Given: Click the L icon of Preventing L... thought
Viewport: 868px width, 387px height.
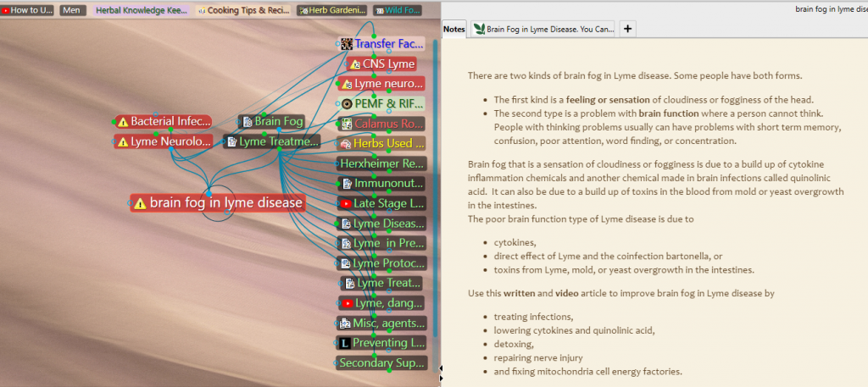Looking at the screenshot, I should 345,343.
